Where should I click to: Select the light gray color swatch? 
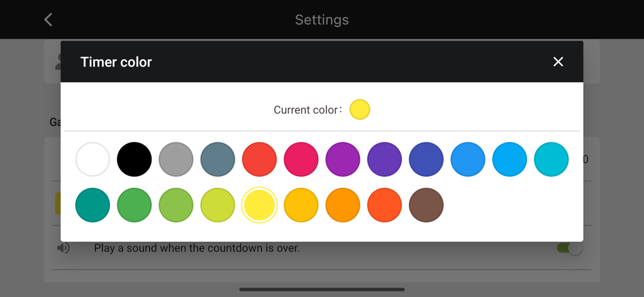click(176, 159)
